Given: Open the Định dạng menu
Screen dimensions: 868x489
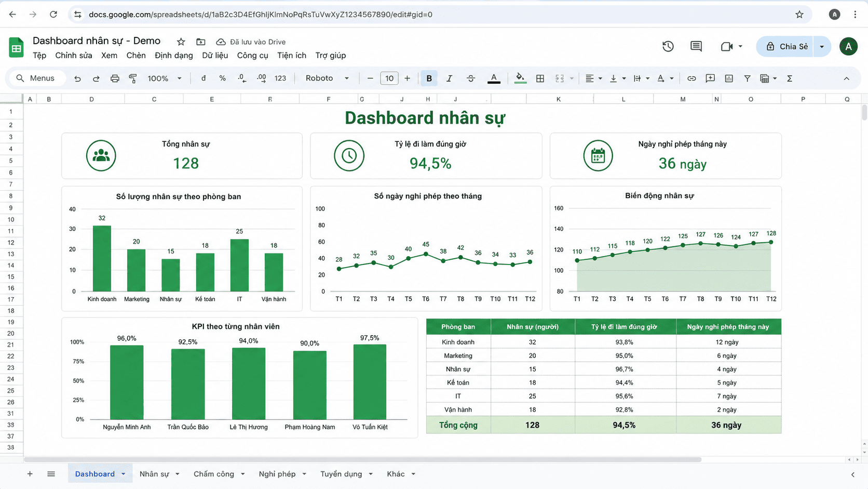Looking at the screenshot, I should pyautogui.click(x=174, y=56).
